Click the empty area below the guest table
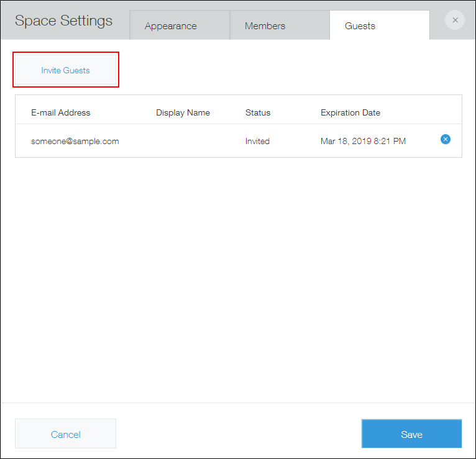This screenshot has width=476, height=459. tap(238, 273)
